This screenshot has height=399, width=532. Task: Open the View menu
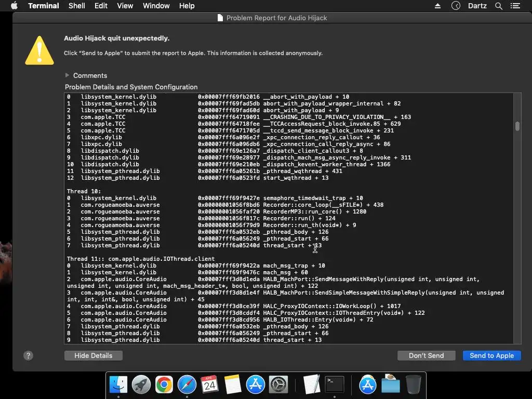[125, 6]
